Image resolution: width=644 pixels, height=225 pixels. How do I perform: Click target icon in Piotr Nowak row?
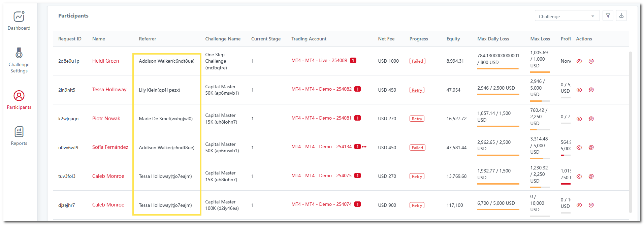591,119
